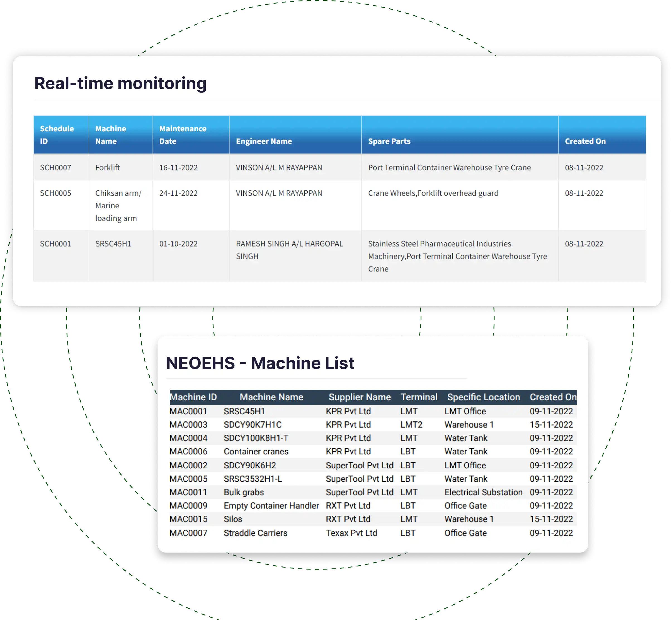Click Port Terminal Container Warehouse Tyre Crane in SCH0007 row
This screenshot has height=620, width=672.
click(x=460, y=167)
